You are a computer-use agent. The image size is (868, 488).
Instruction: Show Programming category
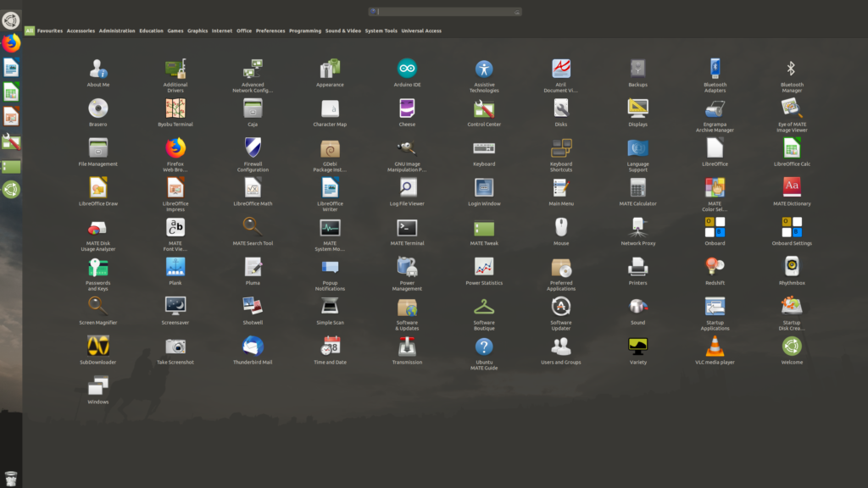click(305, 31)
